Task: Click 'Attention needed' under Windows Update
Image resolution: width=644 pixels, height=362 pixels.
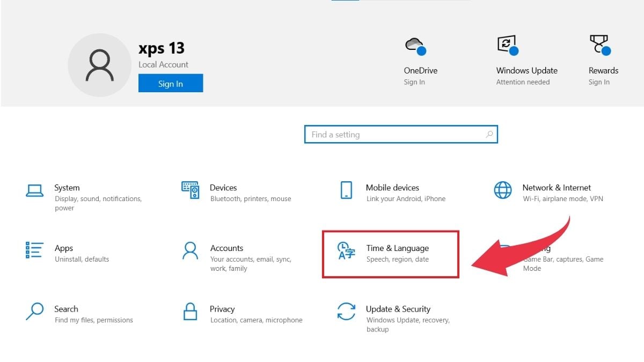Action: pos(523,82)
